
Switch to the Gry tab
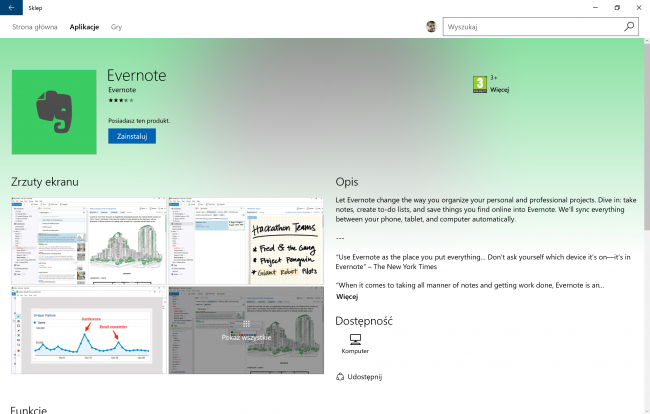click(116, 27)
